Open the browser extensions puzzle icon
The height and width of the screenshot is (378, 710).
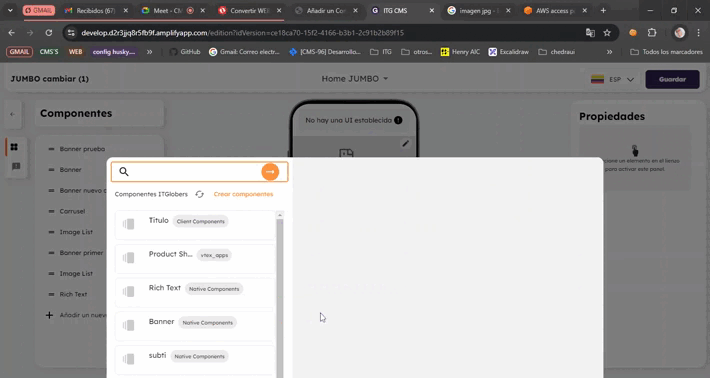tap(652, 33)
